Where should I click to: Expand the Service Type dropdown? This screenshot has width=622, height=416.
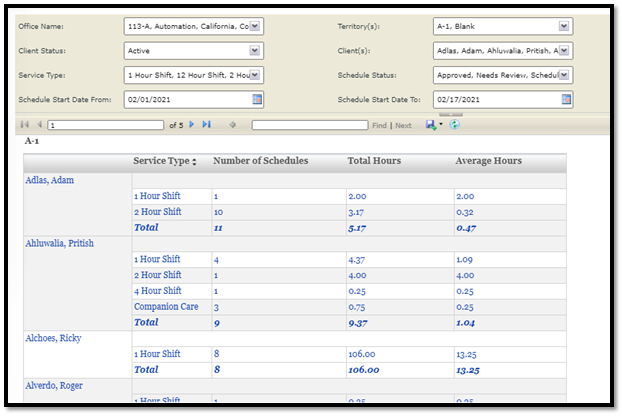(254, 75)
